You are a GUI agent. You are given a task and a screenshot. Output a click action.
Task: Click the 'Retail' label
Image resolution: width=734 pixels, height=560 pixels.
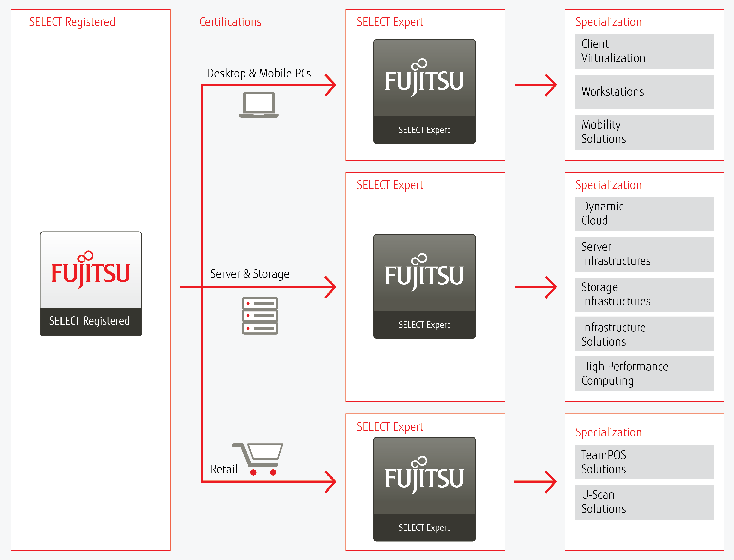(224, 469)
